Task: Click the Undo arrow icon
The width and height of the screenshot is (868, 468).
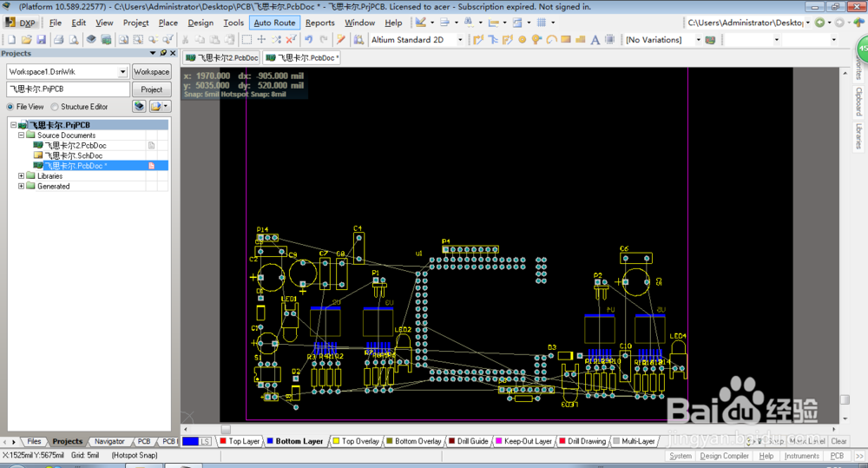Action: click(x=309, y=40)
